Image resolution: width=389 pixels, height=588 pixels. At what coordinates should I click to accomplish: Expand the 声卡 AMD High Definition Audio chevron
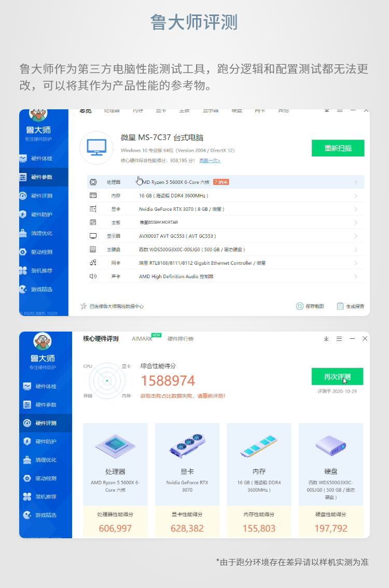click(x=356, y=277)
